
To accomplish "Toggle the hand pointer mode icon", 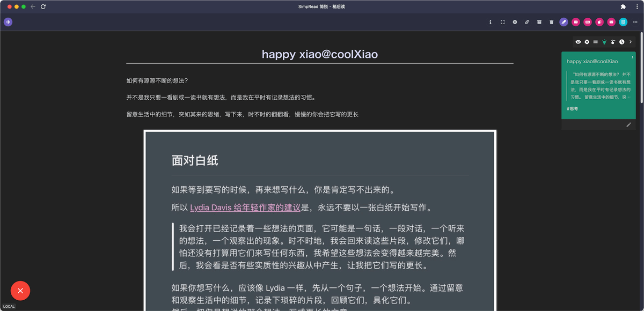I will coord(612,42).
